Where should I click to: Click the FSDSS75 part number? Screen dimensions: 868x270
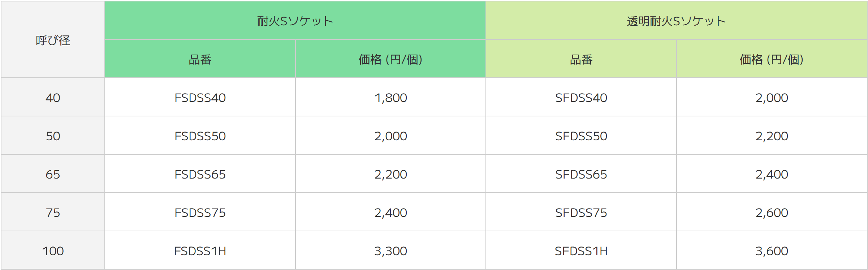tap(200, 213)
